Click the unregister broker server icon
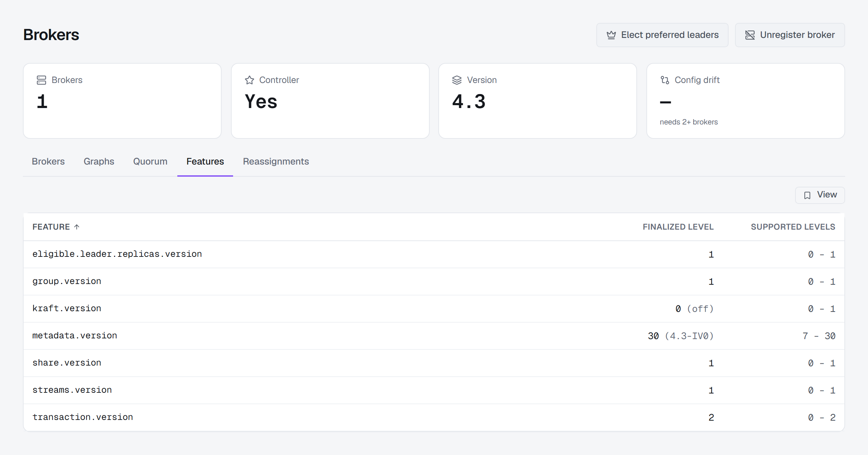This screenshot has height=455, width=868. click(x=750, y=35)
